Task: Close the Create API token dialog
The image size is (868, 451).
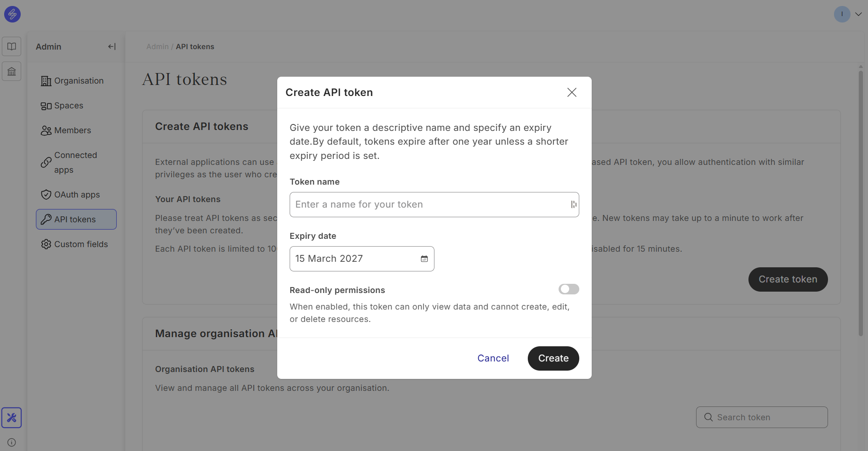Action: click(571, 92)
